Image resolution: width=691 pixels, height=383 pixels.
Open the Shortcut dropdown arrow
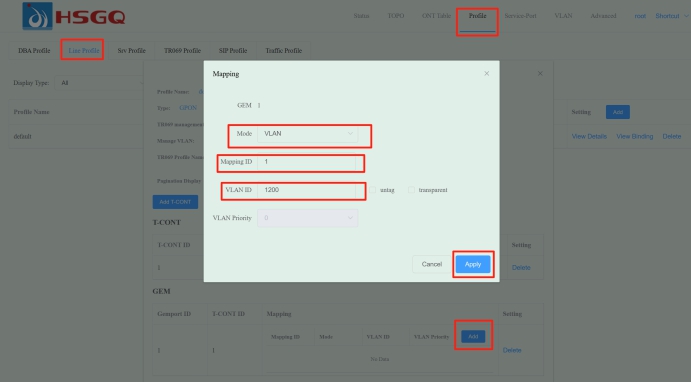click(x=686, y=16)
